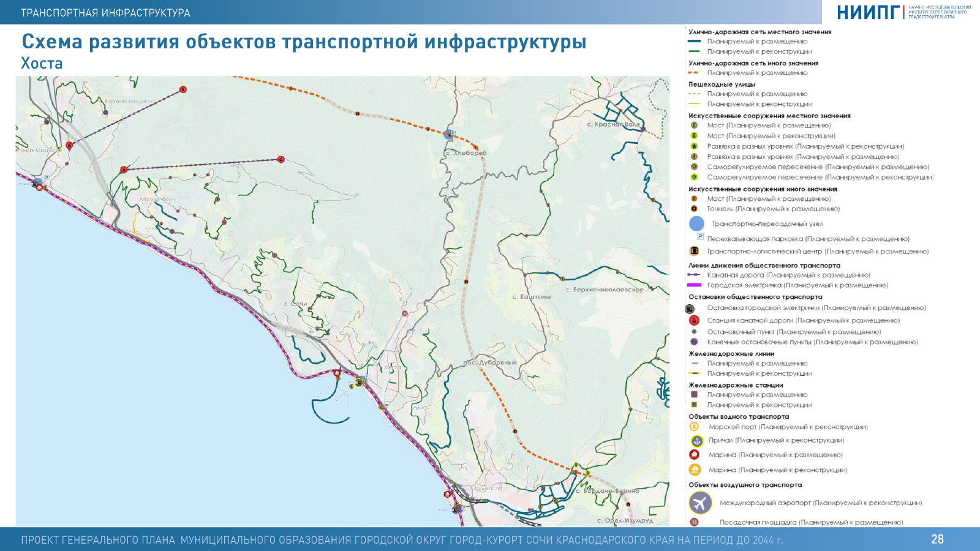Viewport: 980px width, 551px height.
Task: Click the 'с. Хлебороб' map label
Action: click(466, 153)
